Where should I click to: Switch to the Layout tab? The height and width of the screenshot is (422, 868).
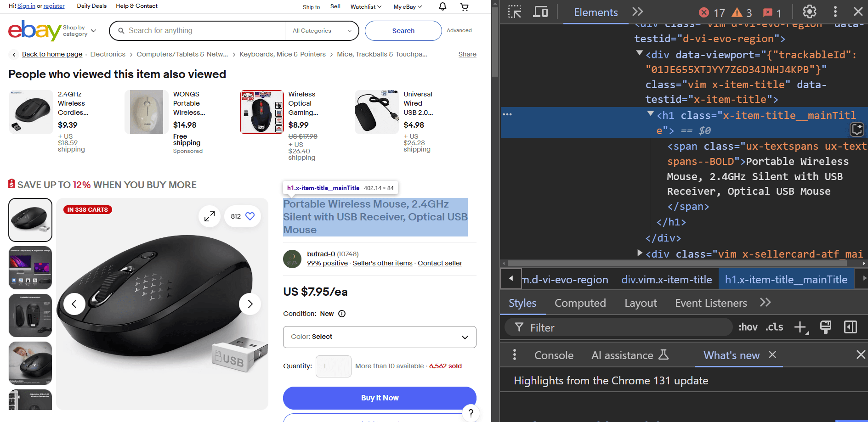[641, 303]
